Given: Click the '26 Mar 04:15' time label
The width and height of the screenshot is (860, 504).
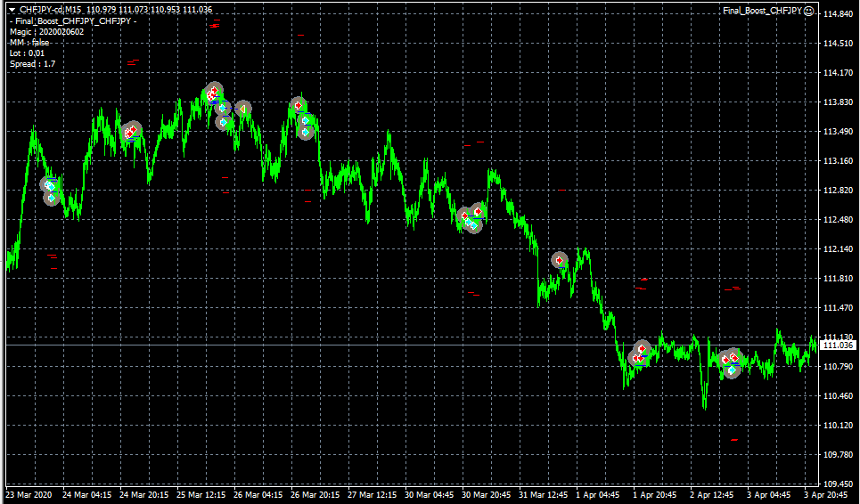Looking at the screenshot, I should pos(258,495).
